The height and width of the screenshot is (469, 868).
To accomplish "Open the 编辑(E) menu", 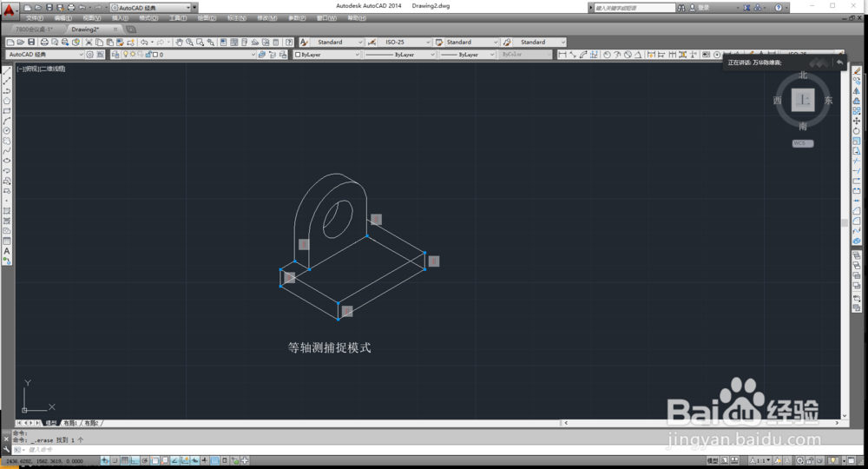I will [x=63, y=18].
